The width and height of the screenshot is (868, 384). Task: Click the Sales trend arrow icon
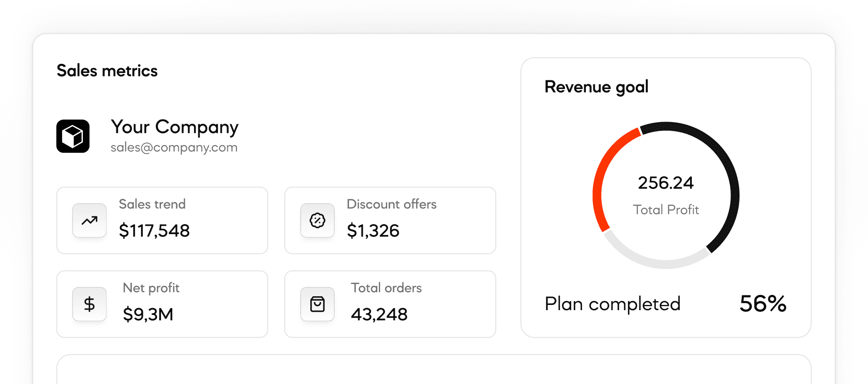pyautogui.click(x=89, y=220)
